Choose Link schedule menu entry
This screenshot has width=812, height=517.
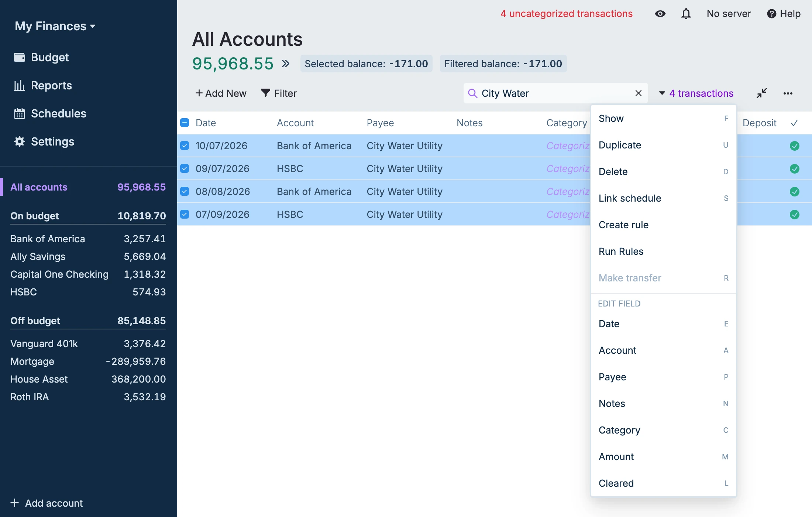pyautogui.click(x=663, y=198)
